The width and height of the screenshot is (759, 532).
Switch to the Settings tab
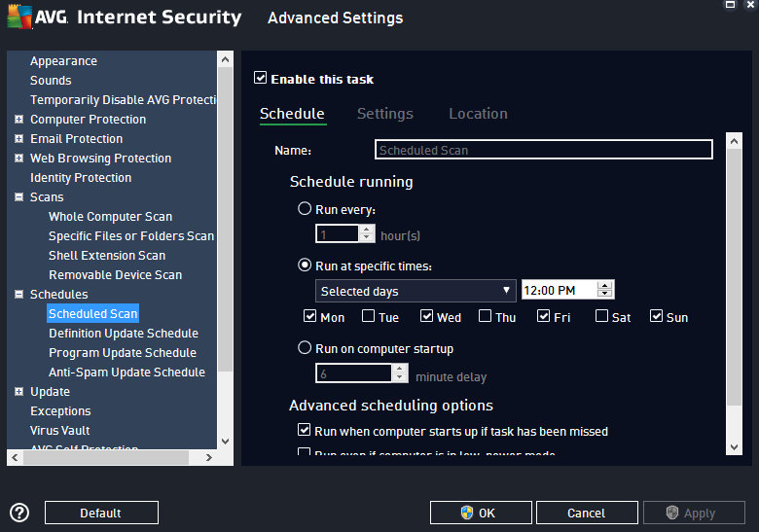385,114
